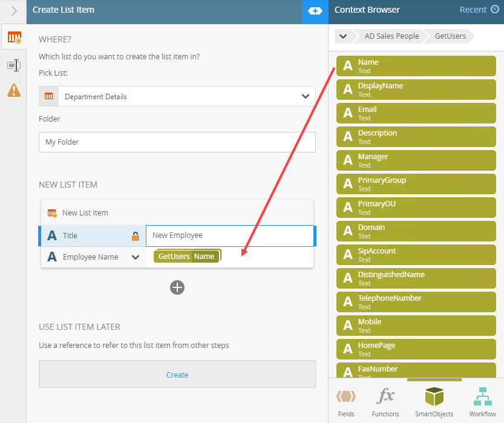Expand the Department Details pick list dropdown
504x423 pixels.
pos(305,96)
